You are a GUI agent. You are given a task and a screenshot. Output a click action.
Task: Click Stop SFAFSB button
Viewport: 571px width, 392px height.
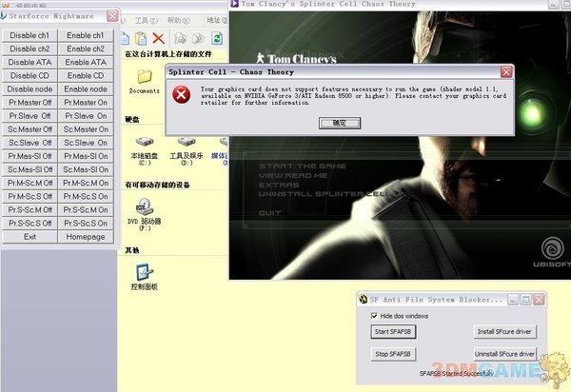click(x=392, y=354)
